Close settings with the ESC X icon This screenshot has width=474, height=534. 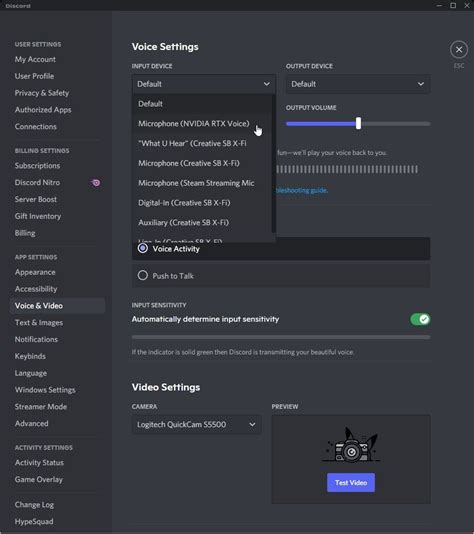pyautogui.click(x=459, y=50)
